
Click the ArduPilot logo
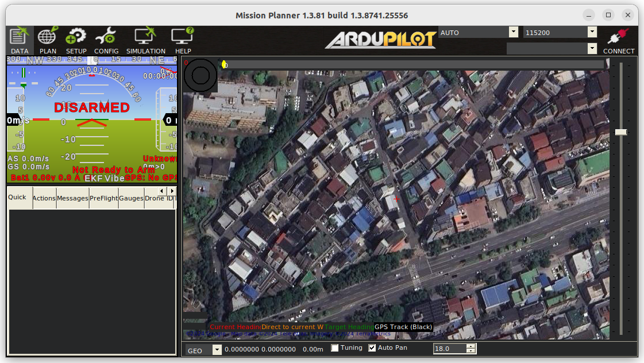pyautogui.click(x=381, y=40)
